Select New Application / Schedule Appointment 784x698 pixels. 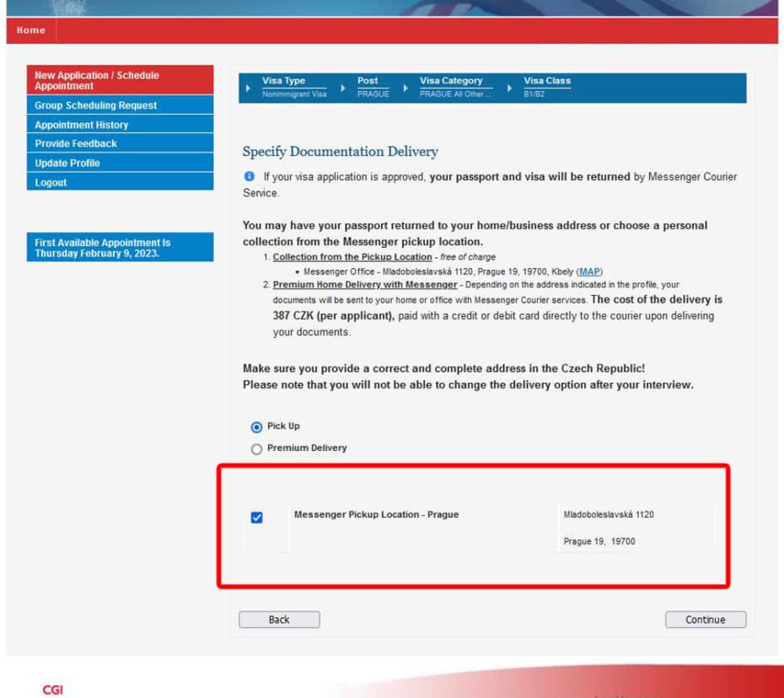(x=120, y=80)
